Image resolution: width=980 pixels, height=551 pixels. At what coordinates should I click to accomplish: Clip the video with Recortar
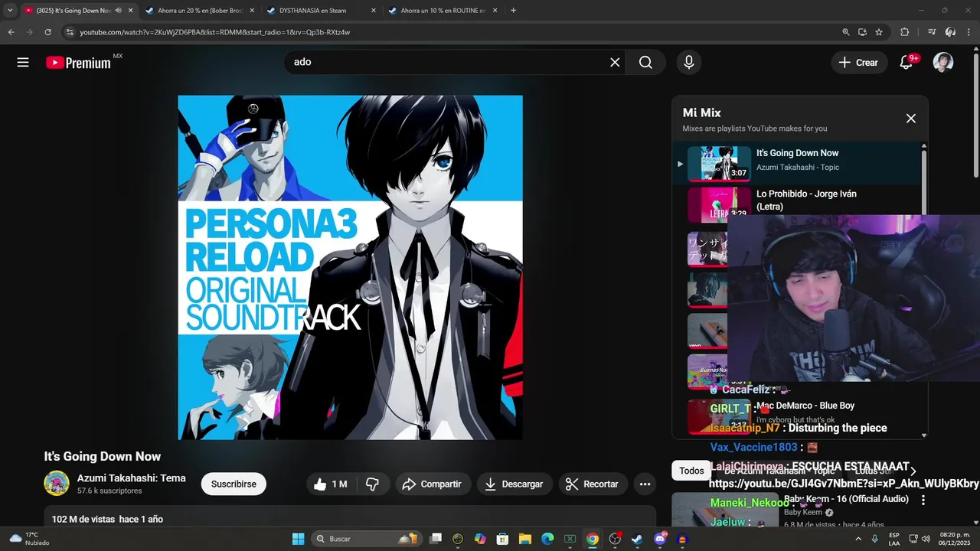point(592,484)
